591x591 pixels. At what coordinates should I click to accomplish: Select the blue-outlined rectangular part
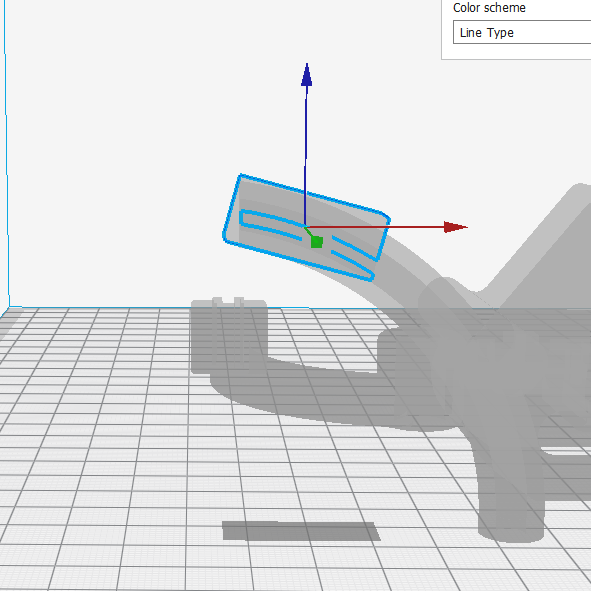coord(306,228)
